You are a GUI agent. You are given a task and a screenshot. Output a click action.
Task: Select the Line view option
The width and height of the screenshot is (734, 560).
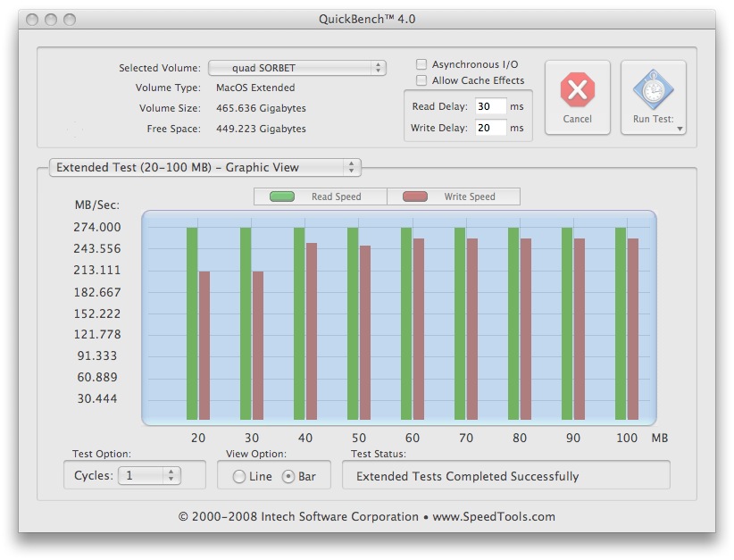[x=239, y=477]
